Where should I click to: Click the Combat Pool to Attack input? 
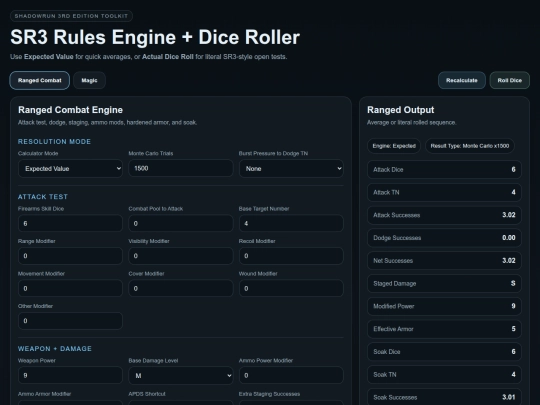click(x=181, y=224)
